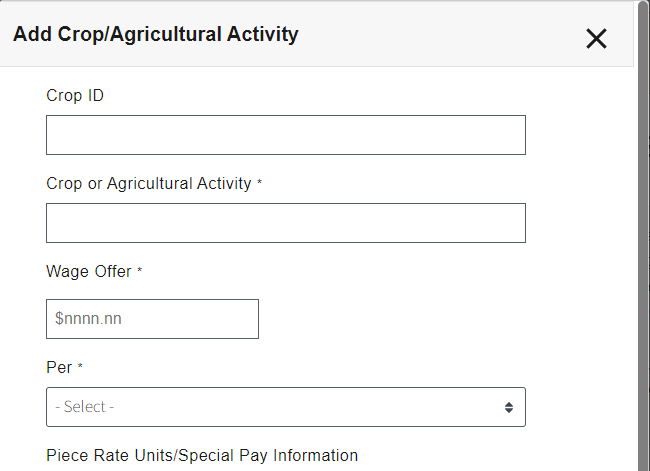Click the asterisk next to Crop or Agricultural Activity
This screenshot has height=471, width=650.
tap(260, 184)
